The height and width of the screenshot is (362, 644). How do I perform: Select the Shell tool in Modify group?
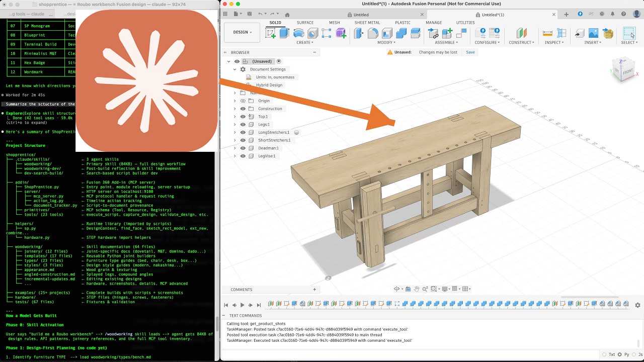[387, 33]
